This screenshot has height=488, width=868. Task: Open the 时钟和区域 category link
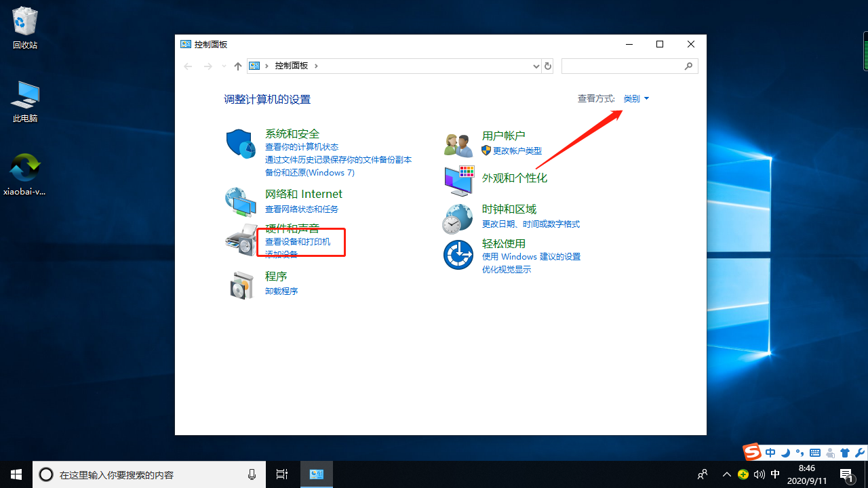click(509, 209)
